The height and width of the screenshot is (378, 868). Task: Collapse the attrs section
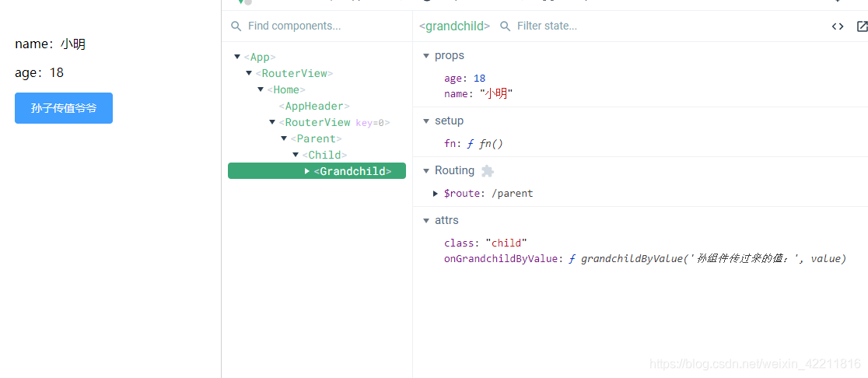coord(425,220)
